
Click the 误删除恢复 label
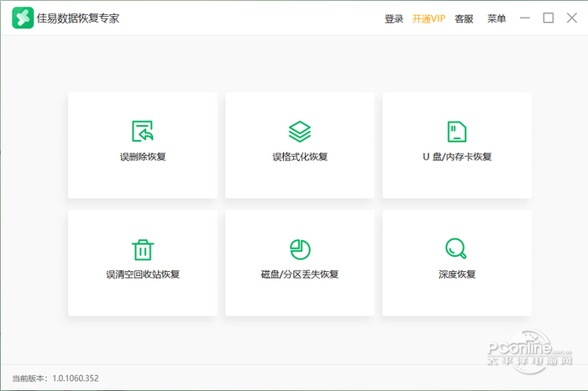(x=143, y=157)
